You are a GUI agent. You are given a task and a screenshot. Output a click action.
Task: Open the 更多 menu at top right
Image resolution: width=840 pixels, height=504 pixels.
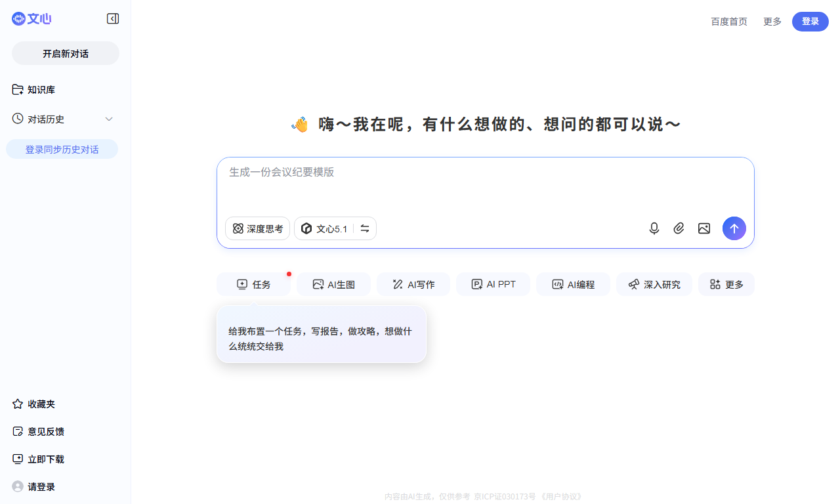click(772, 22)
